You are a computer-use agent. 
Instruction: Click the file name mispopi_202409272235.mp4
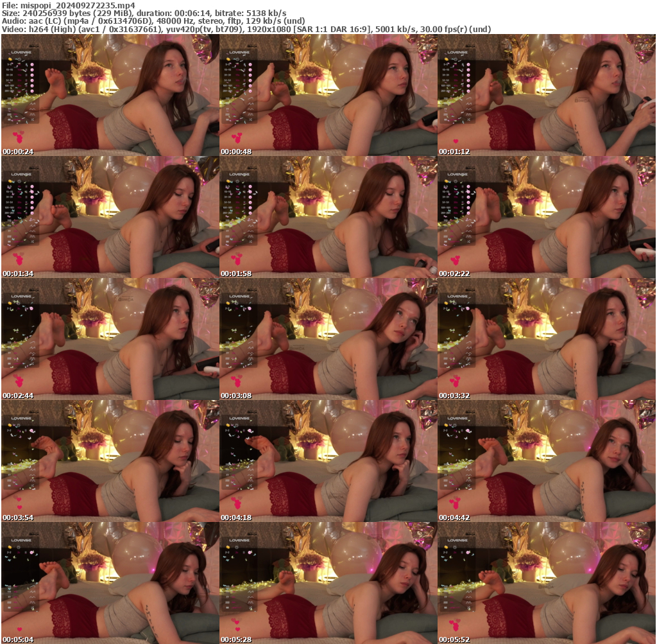pyautogui.click(x=78, y=4)
